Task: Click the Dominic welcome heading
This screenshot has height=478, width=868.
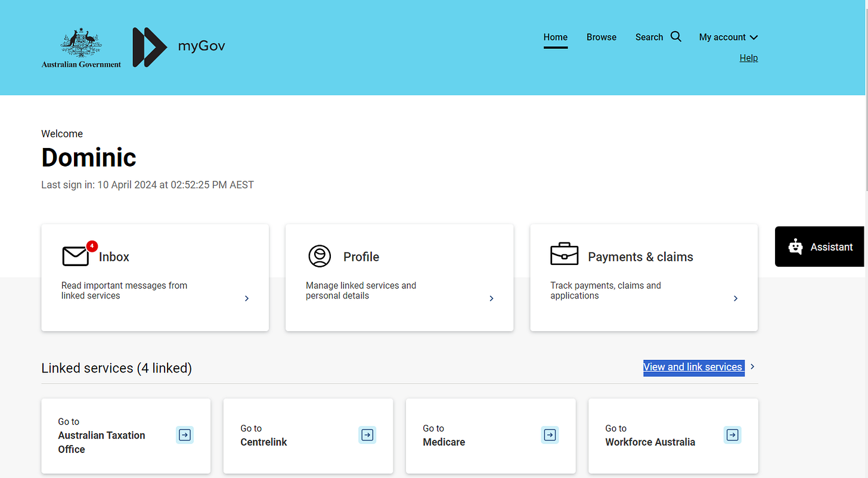Action: 89,158
